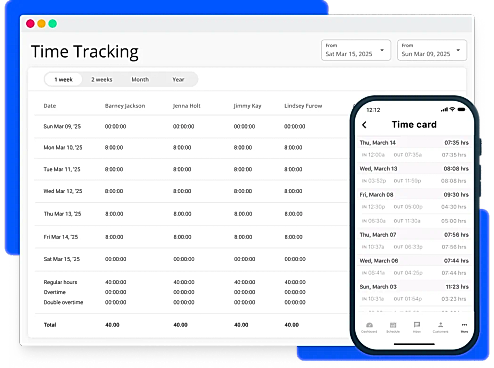The height and width of the screenshot is (368, 494).
Task: Go back from the Time card screen
Action: pos(364,125)
